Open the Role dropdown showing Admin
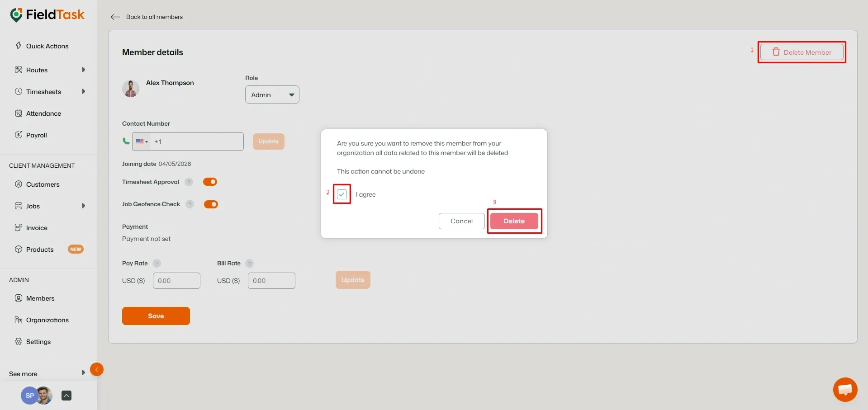Viewport: 868px width, 410px height. [272, 94]
